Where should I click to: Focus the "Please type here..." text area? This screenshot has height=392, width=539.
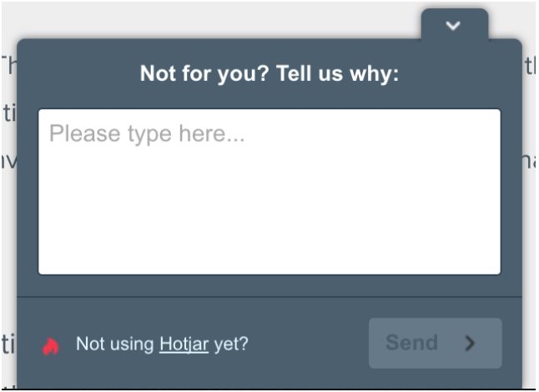pos(269,192)
